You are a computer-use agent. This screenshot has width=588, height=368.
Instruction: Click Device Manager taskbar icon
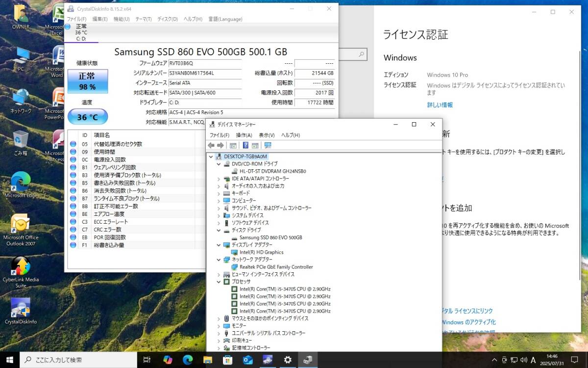pos(308,360)
